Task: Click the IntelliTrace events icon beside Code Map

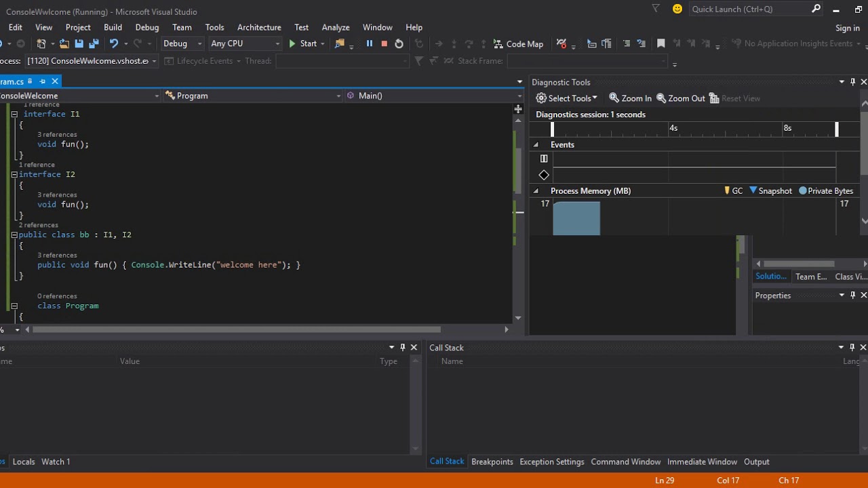Action: coord(561,43)
